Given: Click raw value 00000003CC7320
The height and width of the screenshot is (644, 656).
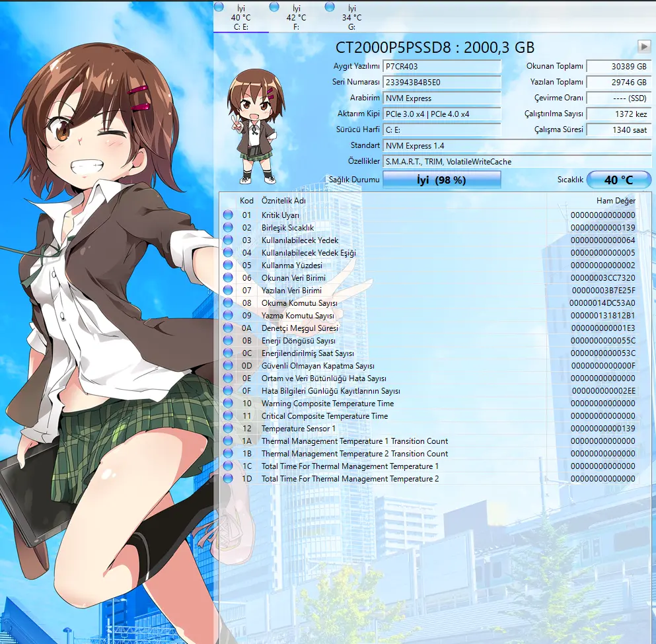Looking at the screenshot, I should tap(603, 277).
